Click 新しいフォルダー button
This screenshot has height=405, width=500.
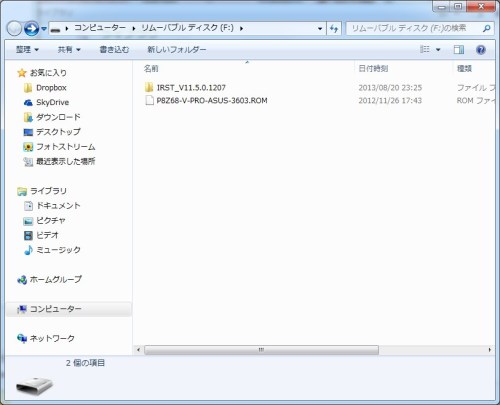pyautogui.click(x=177, y=50)
